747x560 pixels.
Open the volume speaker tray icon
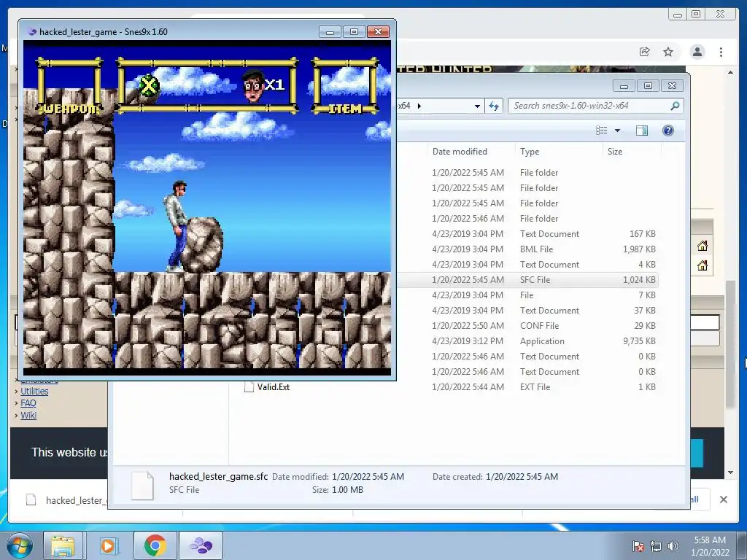(x=673, y=545)
